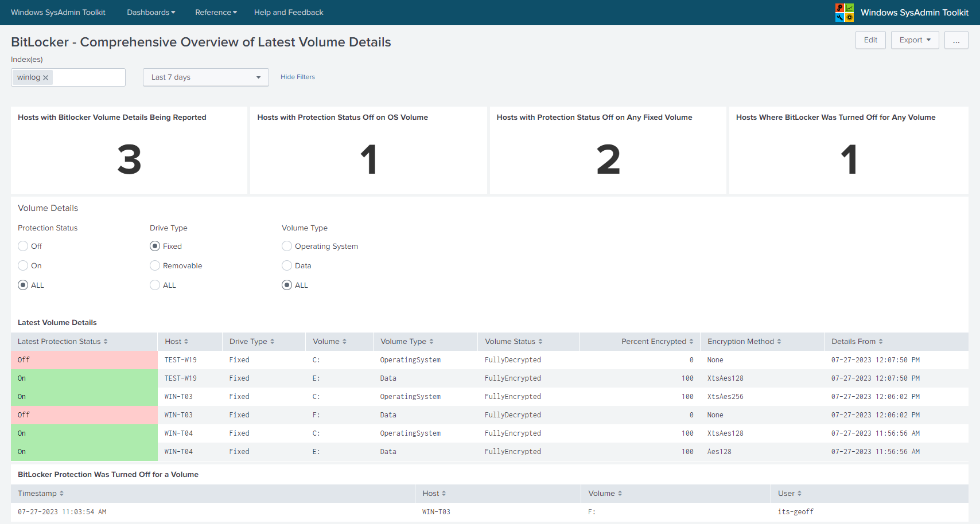Remove the winlog index token
The image size is (980, 524).
coord(46,78)
